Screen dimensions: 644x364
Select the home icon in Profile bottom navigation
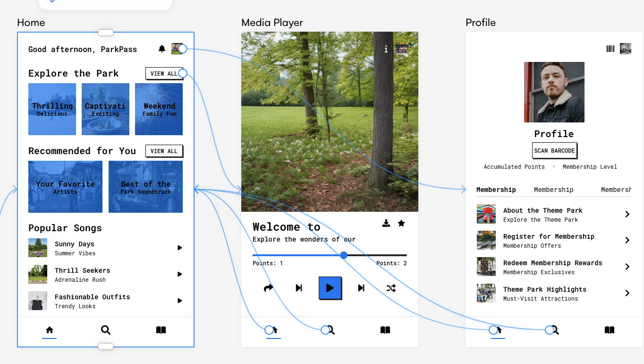(x=497, y=330)
